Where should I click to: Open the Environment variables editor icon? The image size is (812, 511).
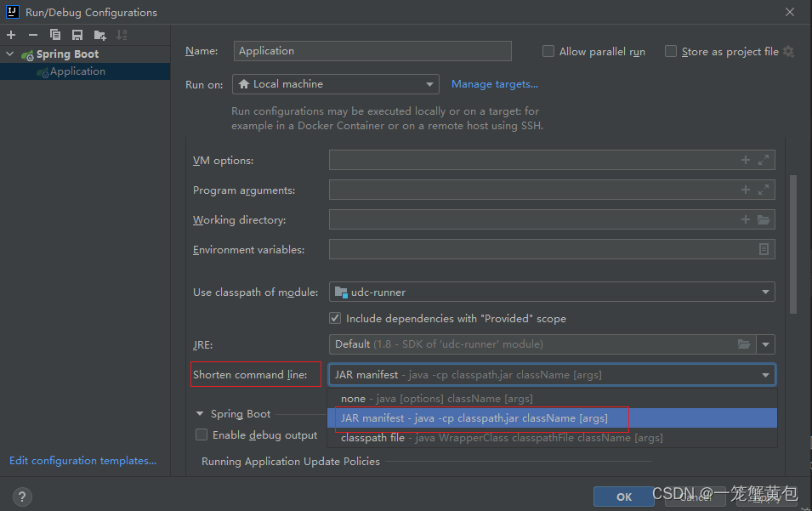(764, 249)
